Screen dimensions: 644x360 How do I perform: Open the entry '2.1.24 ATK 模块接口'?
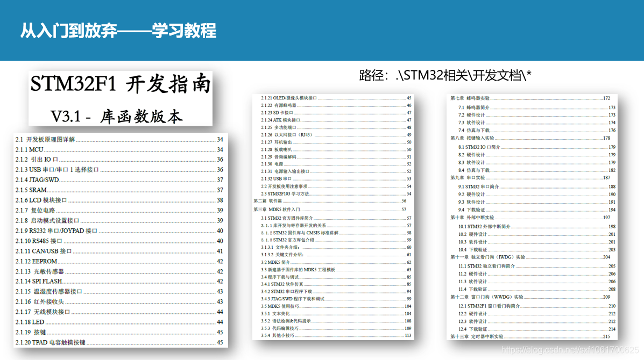pos(336,120)
